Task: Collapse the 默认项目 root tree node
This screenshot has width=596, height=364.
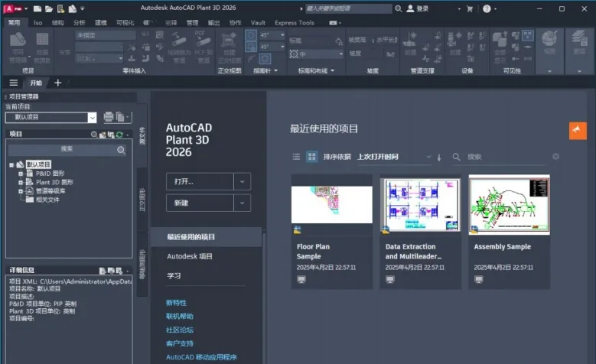Action: (x=11, y=165)
